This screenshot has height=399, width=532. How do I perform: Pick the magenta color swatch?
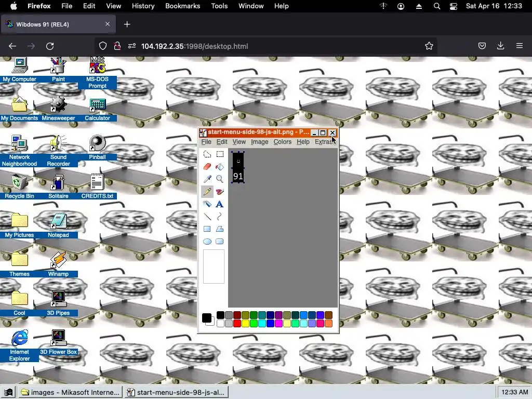[x=278, y=323]
